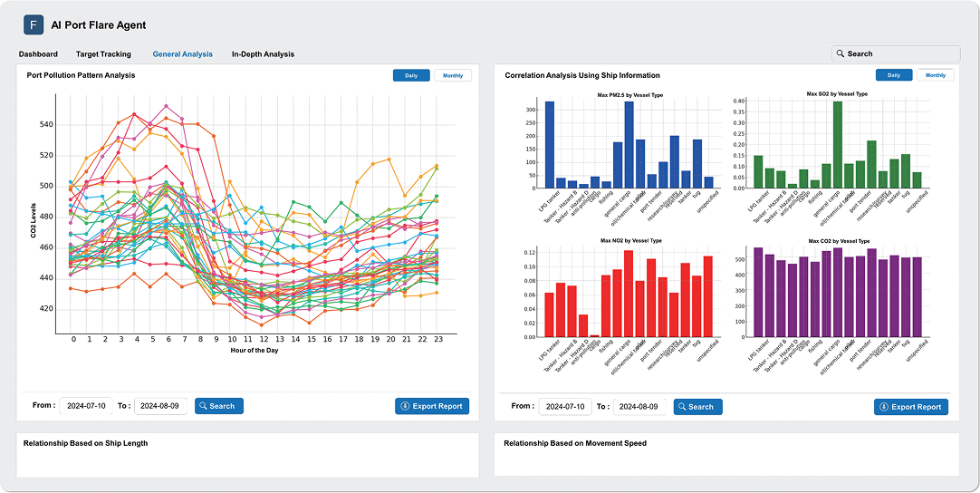Click the download icon on the right Export Report button
The width and height of the screenshot is (980, 493).
click(883, 407)
